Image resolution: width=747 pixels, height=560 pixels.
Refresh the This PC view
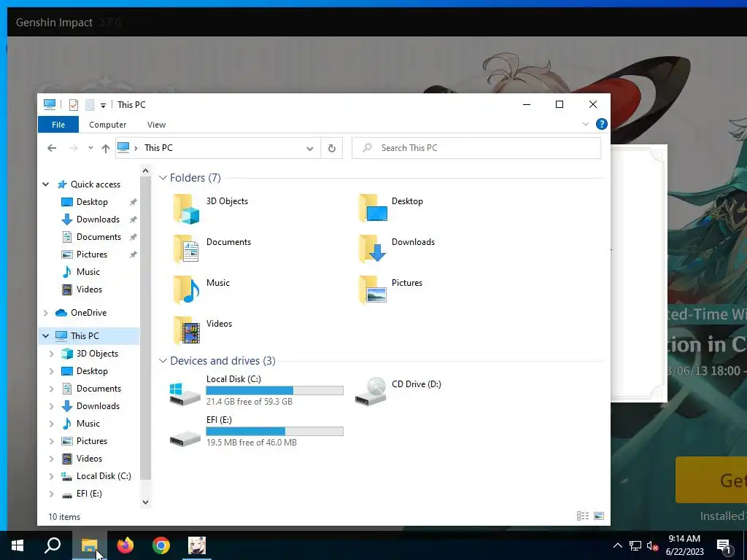coord(332,148)
